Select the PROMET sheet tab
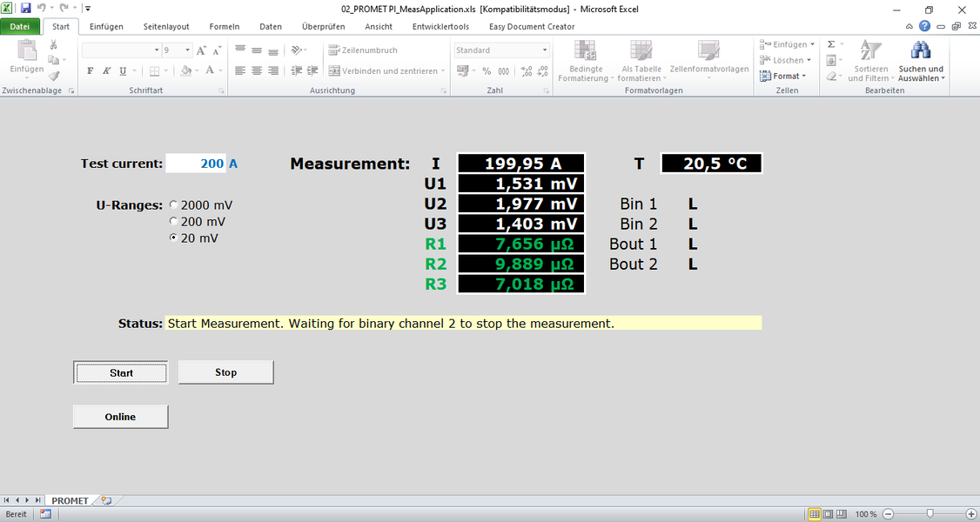The image size is (980, 522). click(x=70, y=501)
